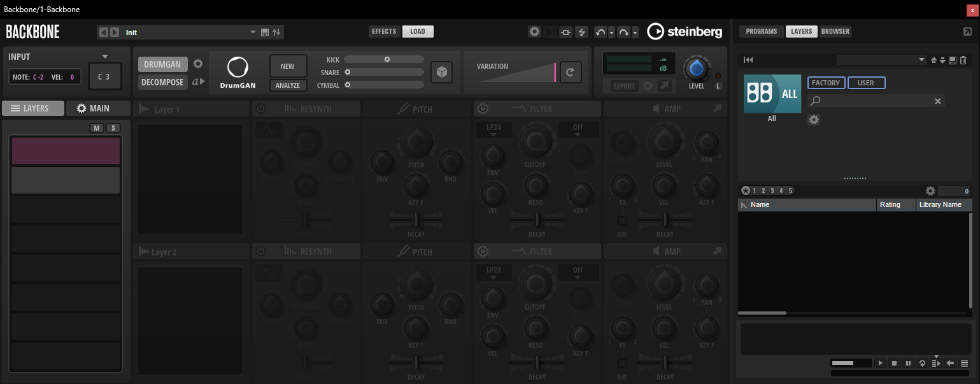Pause the preview playback
Image resolution: width=980 pixels, height=384 pixels.
(x=908, y=363)
